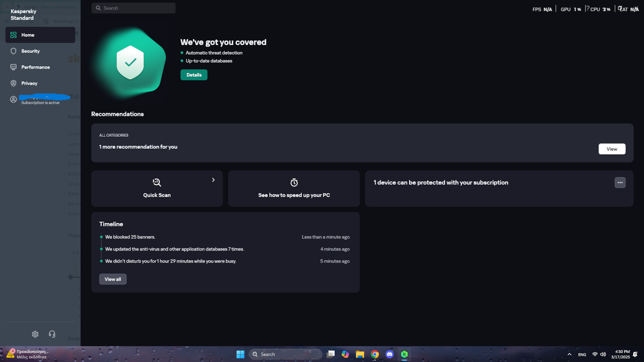Click the stopwatch icon on the speed-up tile
The height and width of the screenshot is (362, 644).
[294, 183]
